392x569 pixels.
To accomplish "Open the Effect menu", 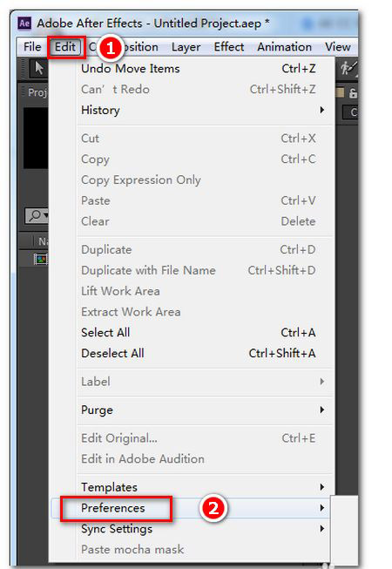I will 229,47.
